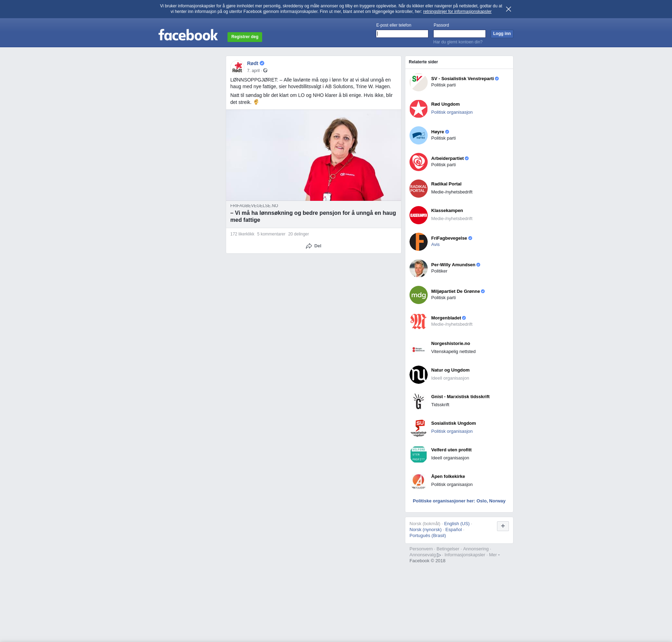Open Rød Ungdom star logo
672x642 pixels.
tap(419, 109)
